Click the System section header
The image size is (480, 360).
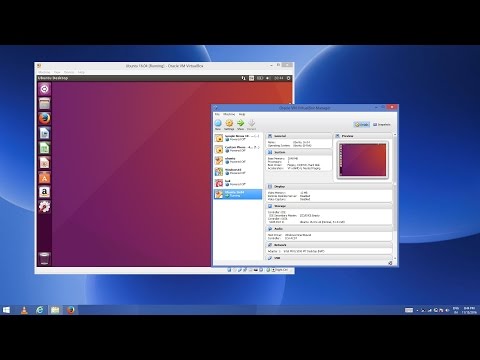[299, 152]
